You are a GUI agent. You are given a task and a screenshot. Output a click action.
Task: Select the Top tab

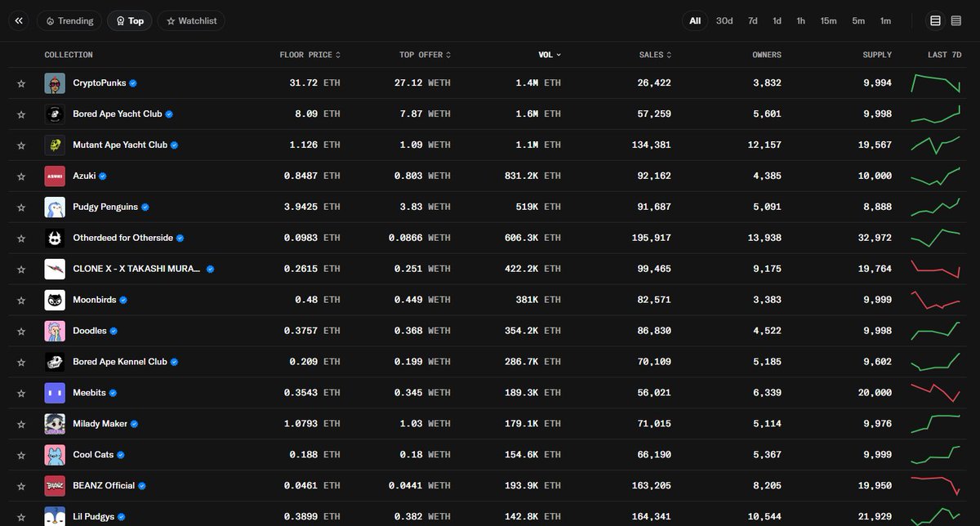tap(129, 20)
